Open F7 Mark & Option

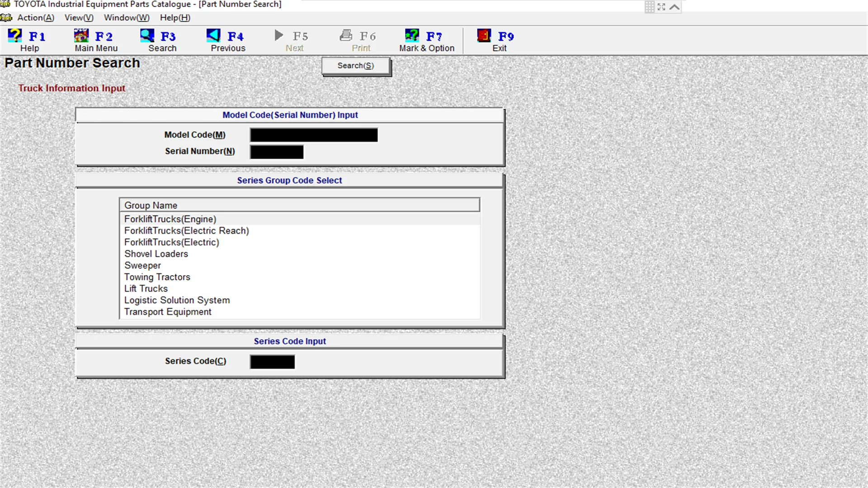click(426, 41)
